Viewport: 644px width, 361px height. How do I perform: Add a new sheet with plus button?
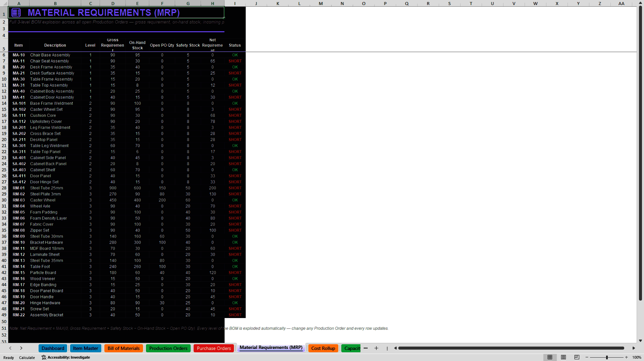[376, 348]
